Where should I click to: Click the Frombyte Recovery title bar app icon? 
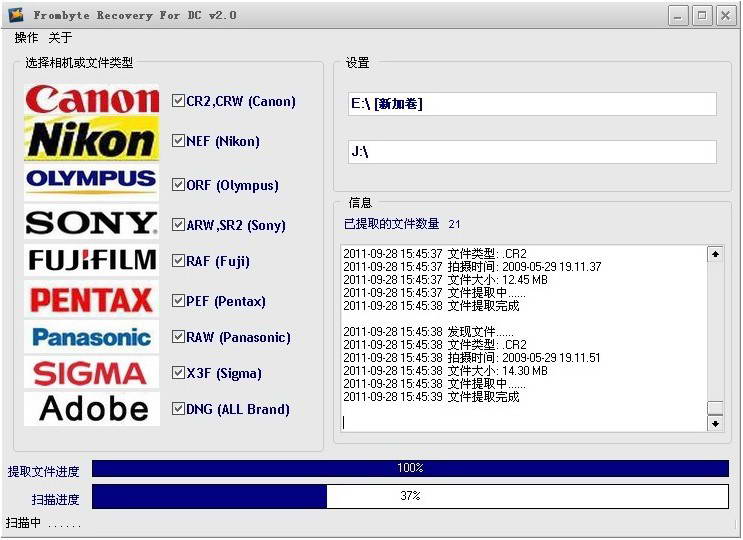pyautogui.click(x=16, y=15)
